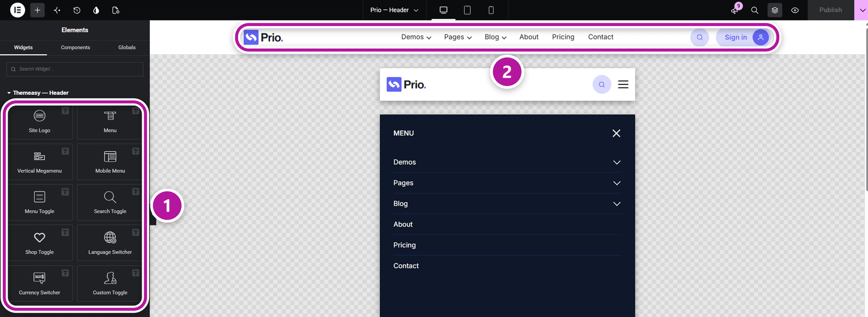Focus the Search Widget field
Image resolution: width=868 pixels, height=317 pixels.
[x=75, y=69]
